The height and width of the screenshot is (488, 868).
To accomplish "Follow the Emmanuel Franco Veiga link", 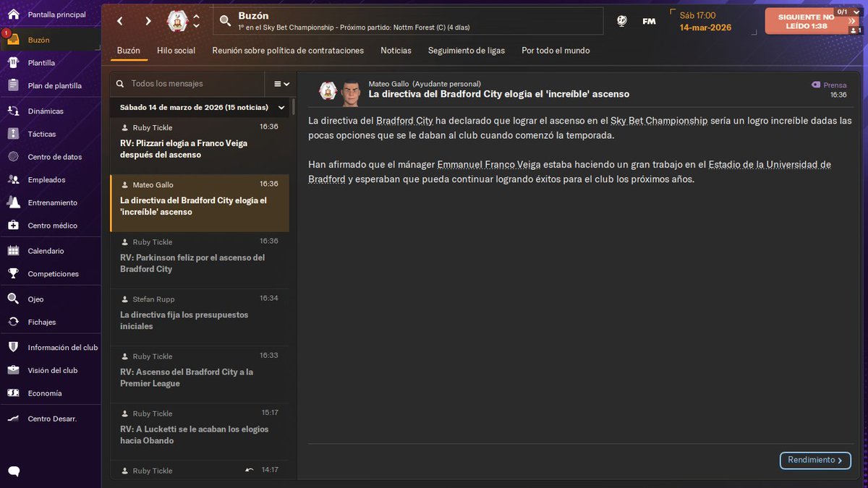I will click(x=489, y=164).
